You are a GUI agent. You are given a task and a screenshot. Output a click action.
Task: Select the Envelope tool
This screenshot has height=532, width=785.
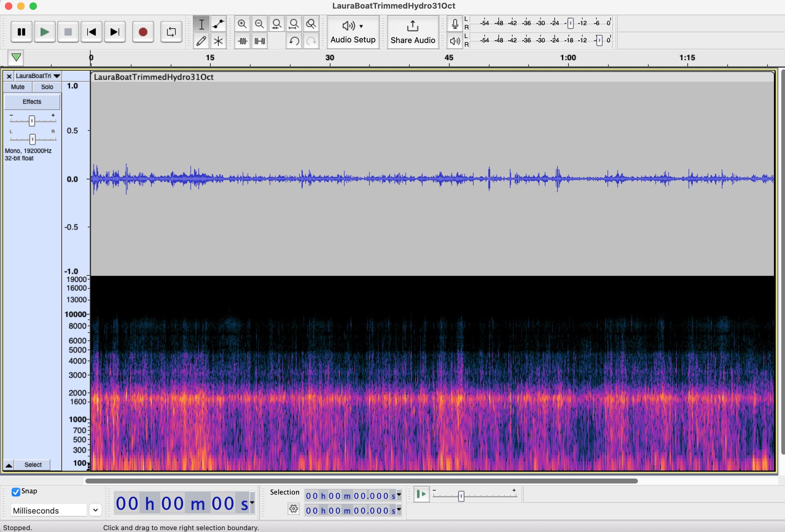click(x=218, y=24)
